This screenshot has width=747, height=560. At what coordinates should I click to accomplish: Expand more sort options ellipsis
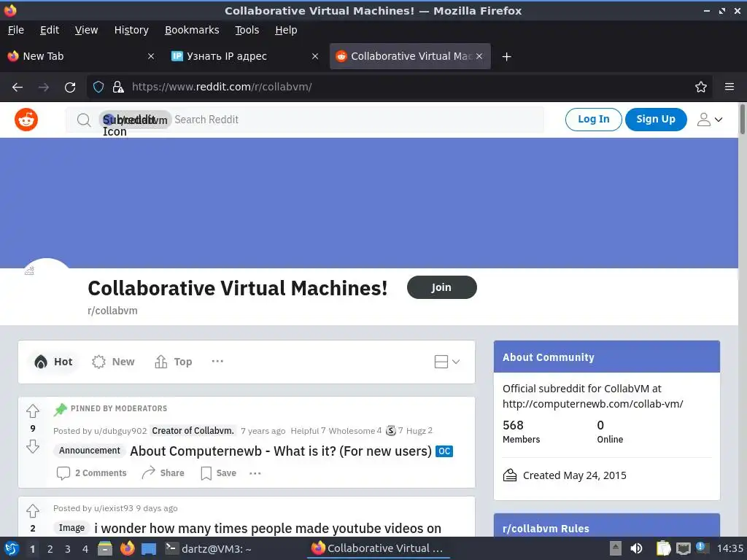pos(217,362)
